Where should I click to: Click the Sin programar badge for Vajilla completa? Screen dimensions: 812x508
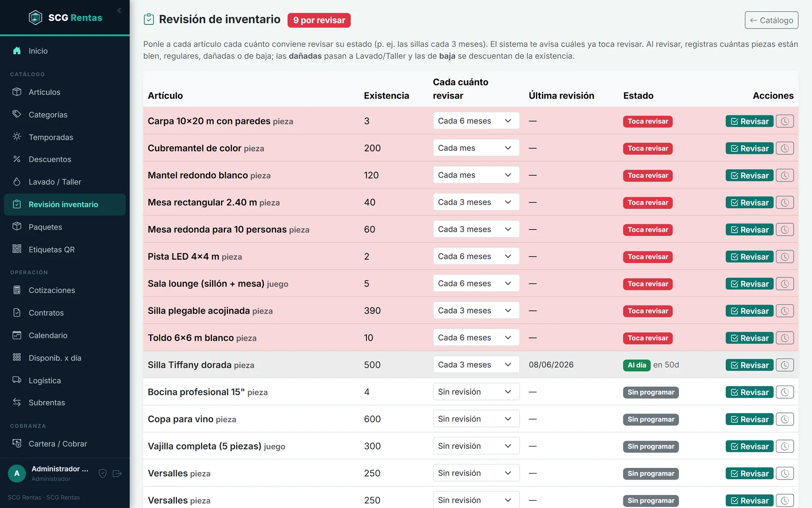pos(651,447)
